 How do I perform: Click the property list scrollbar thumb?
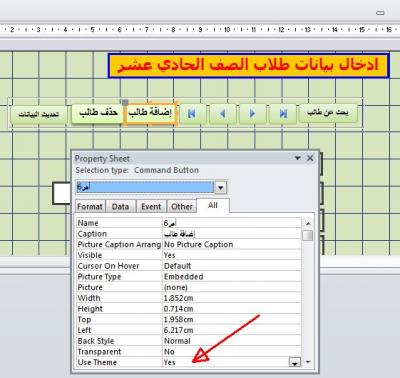click(308, 235)
